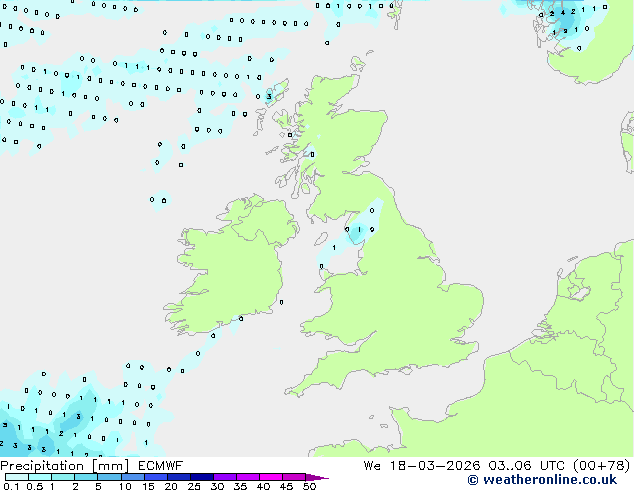This screenshot has height=490, width=634.
Task: Click the '4' precipitation value over Norway
Action: (x=562, y=13)
